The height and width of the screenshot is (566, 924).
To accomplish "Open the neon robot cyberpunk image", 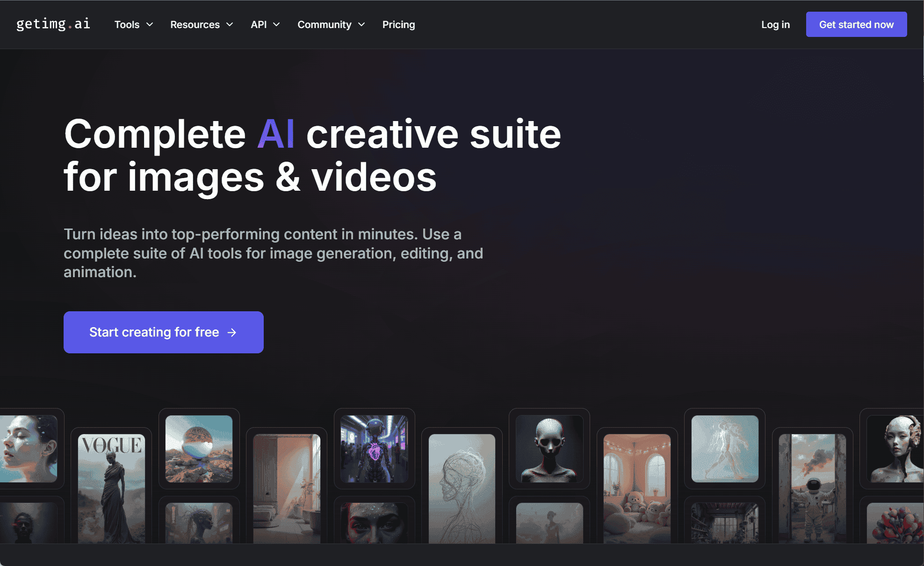I will pos(374,449).
